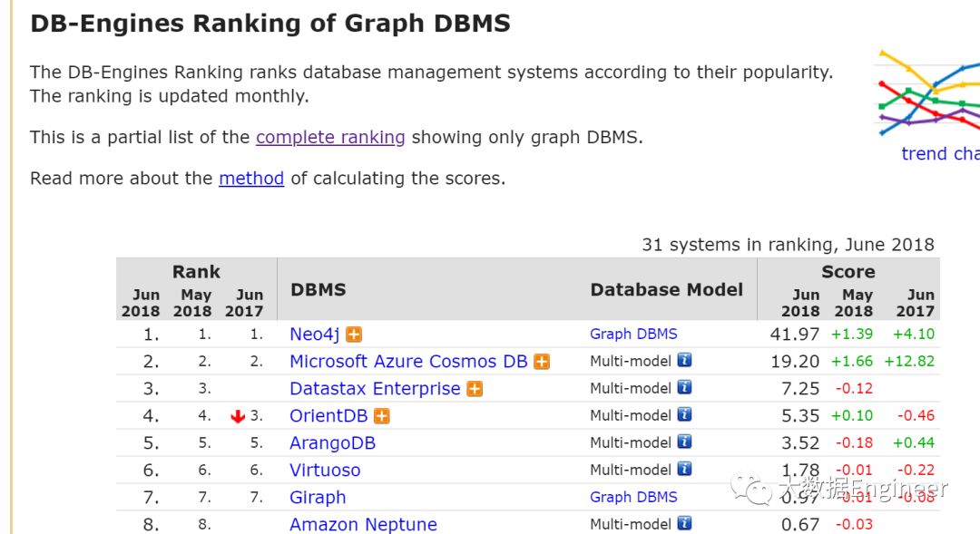This screenshot has width=980, height=534.
Task: Open the method link
Action: (x=251, y=179)
